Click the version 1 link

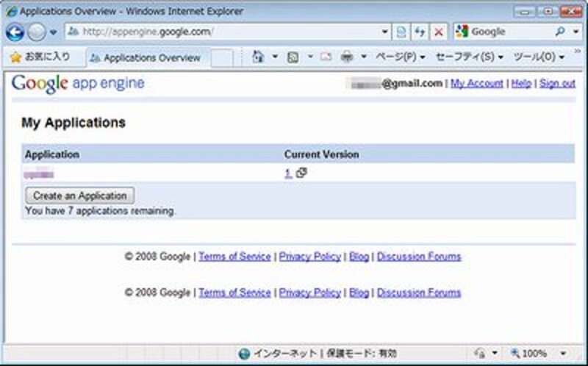288,173
